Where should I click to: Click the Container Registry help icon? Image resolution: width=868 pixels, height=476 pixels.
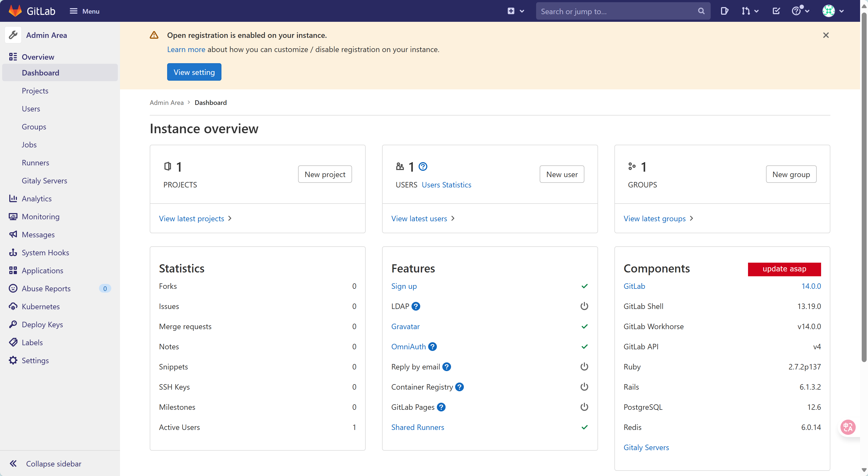[x=459, y=387]
